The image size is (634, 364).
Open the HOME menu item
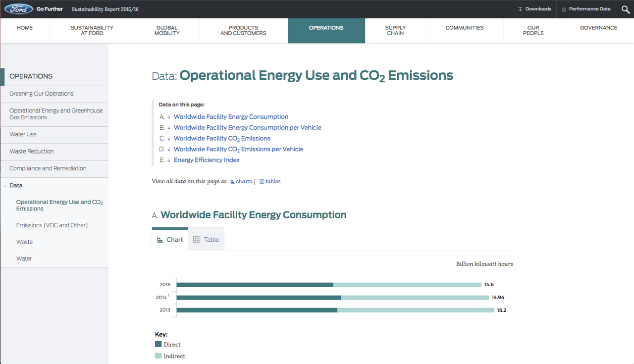coord(25,28)
